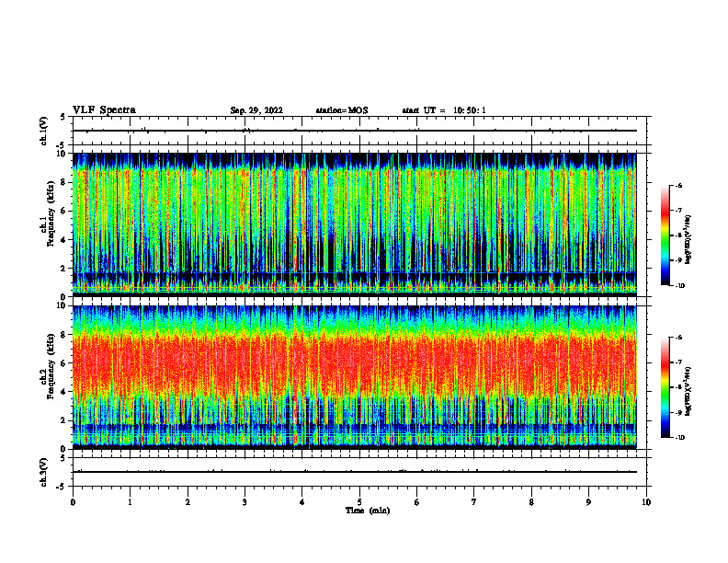Click the ch.1 spectrogram color scale bar
The image size is (728, 563).
(x=665, y=236)
